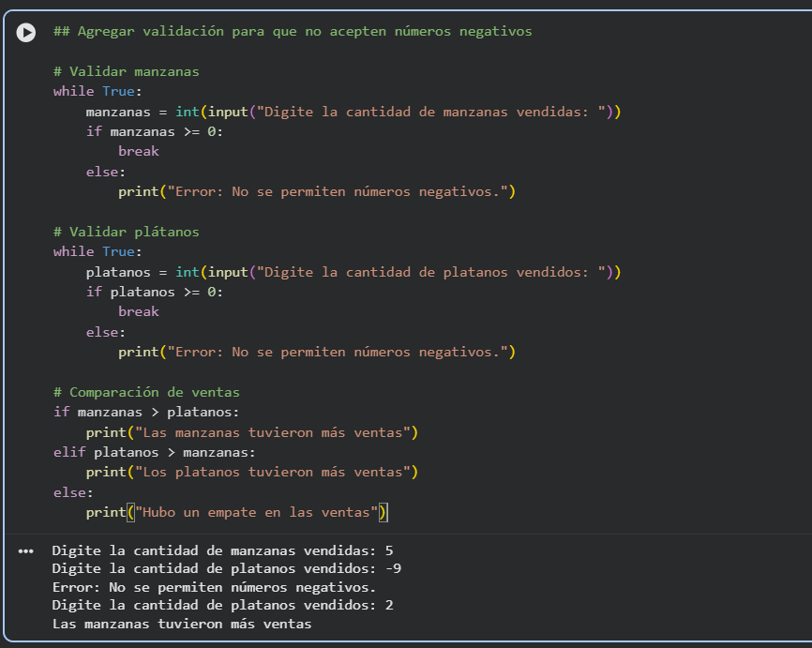Click the output error message about negative numbers
The width and height of the screenshot is (812, 648).
(214, 587)
